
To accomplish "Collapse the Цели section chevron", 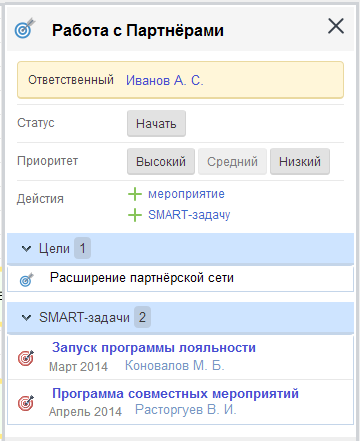I will 26,248.
